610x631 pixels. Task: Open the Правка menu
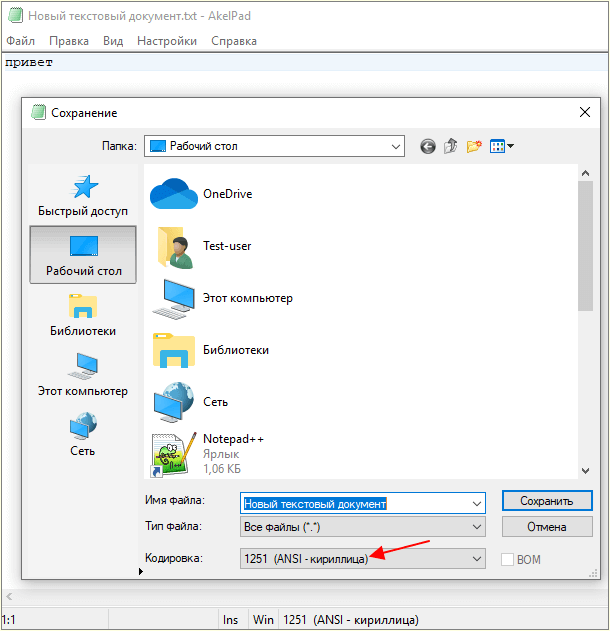69,41
